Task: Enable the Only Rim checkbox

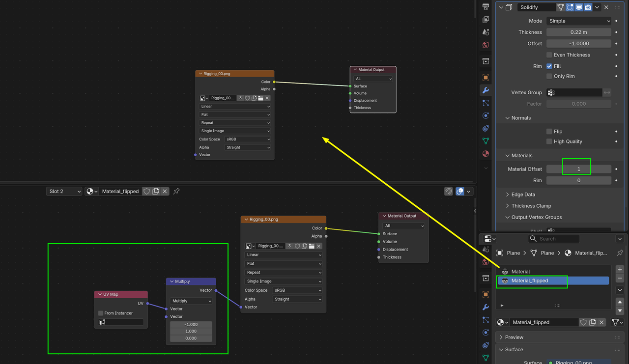Action: (549, 76)
